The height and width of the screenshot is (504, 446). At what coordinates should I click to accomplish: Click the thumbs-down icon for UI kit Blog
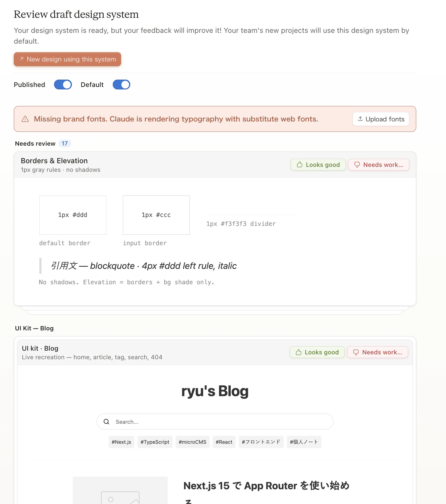point(356,352)
